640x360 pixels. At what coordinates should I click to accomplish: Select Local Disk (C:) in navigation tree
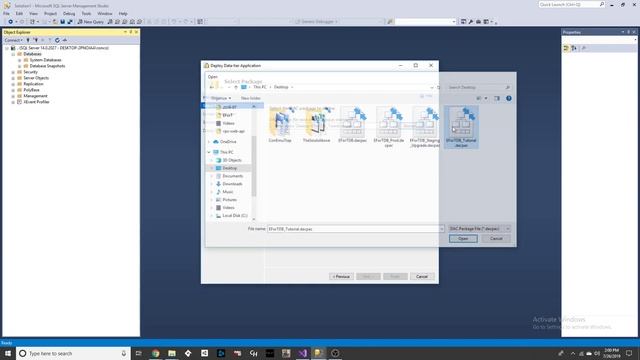[234, 216]
